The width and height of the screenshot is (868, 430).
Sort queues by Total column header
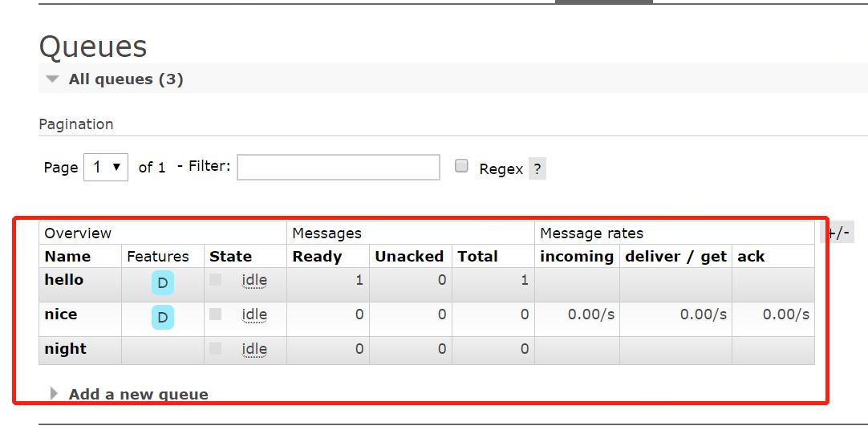[x=477, y=257]
